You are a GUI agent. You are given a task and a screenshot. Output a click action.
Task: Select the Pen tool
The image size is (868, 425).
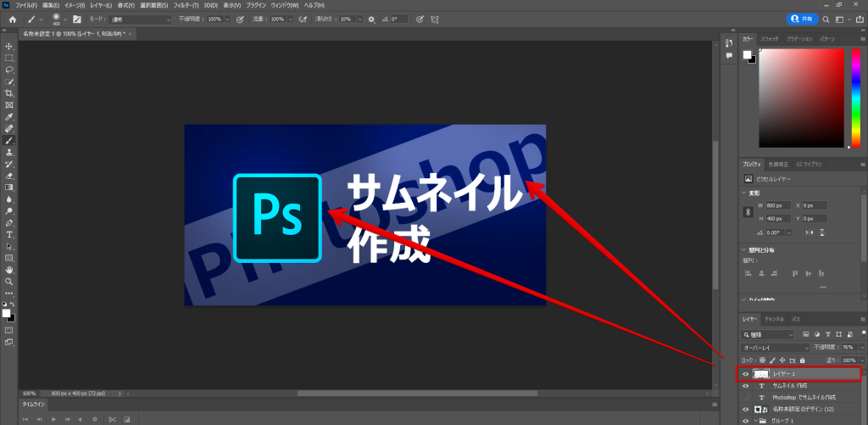coord(8,223)
